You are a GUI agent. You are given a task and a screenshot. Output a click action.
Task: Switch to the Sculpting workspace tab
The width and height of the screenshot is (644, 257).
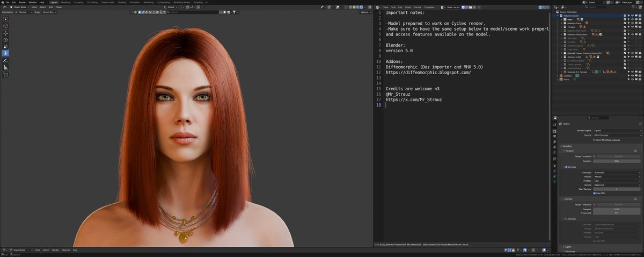pyautogui.click(x=78, y=2)
